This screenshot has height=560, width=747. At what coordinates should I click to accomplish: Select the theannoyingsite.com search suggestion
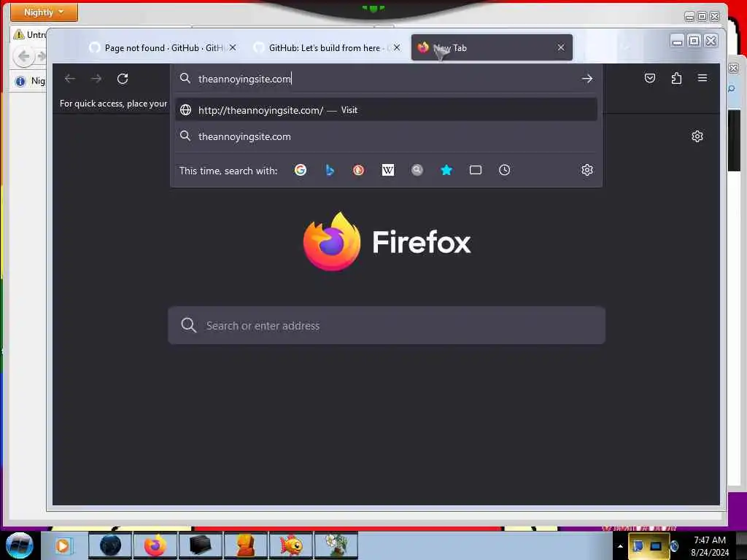click(x=386, y=136)
